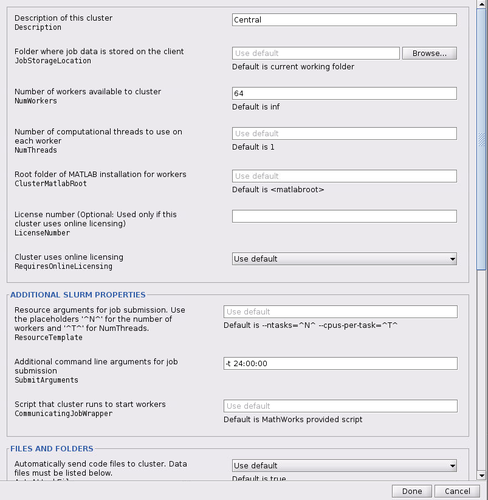Click the ClusterMatlabRoot input field
The width and height of the screenshot is (488, 500).
344,176
